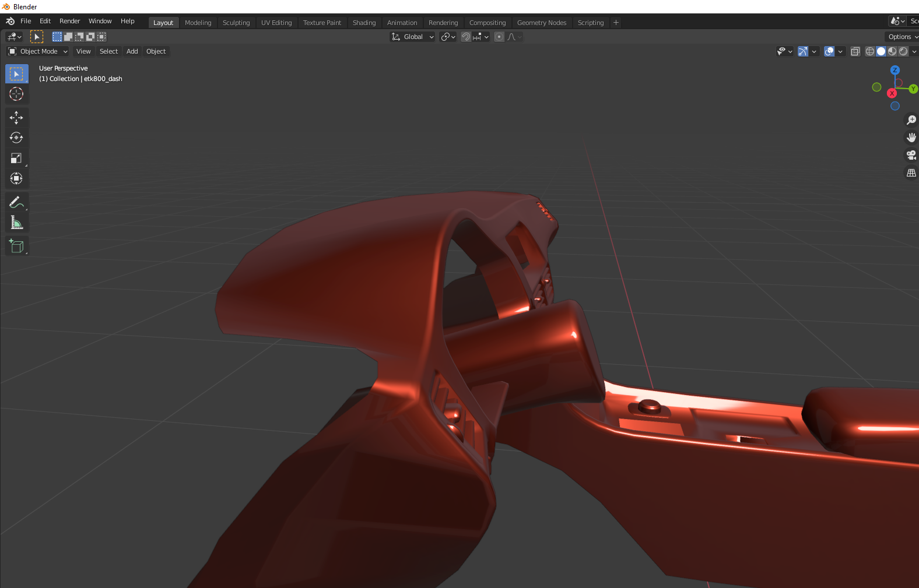Activate the Cursor tool
Viewport: 919px width, 588px height.
[x=17, y=94]
